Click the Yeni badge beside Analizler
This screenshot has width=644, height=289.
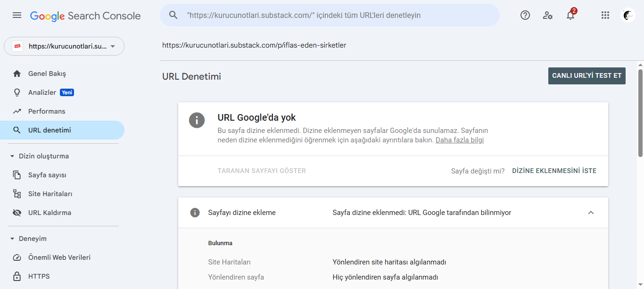[67, 92]
